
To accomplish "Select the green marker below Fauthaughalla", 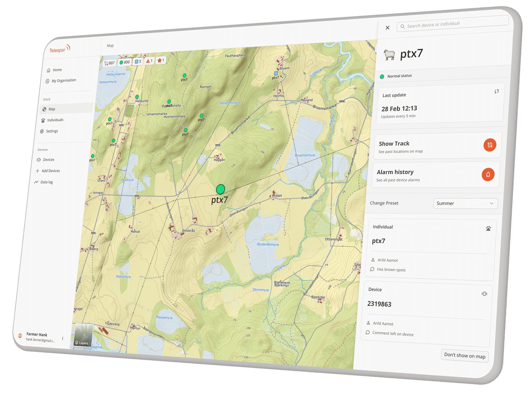I will 185,75.
